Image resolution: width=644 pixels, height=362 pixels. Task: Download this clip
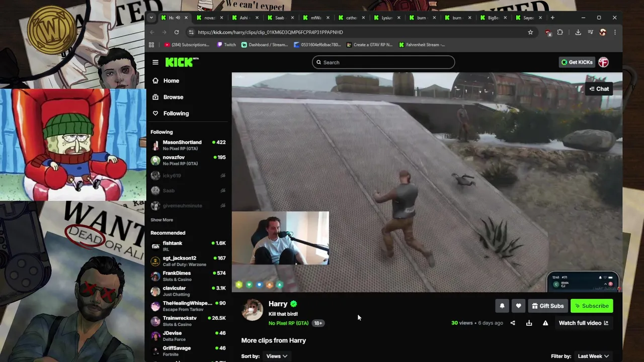coord(529,323)
